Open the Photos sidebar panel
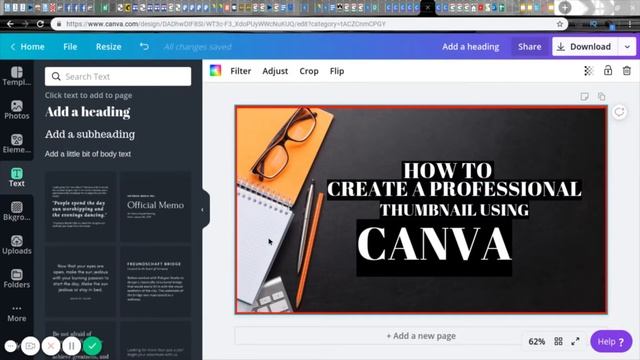 [x=17, y=110]
